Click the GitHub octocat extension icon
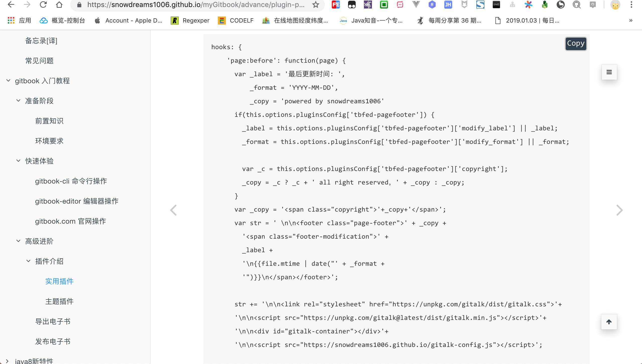 point(577,5)
